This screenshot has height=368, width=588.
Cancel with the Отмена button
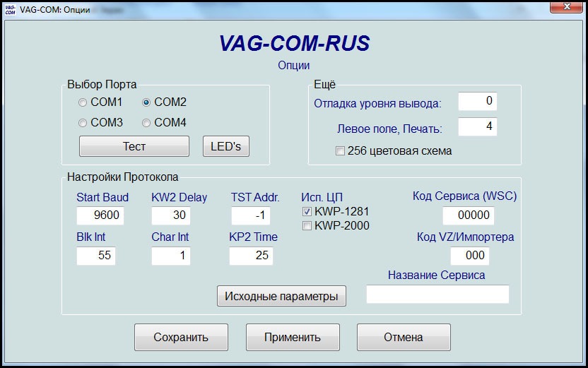pyautogui.click(x=404, y=337)
